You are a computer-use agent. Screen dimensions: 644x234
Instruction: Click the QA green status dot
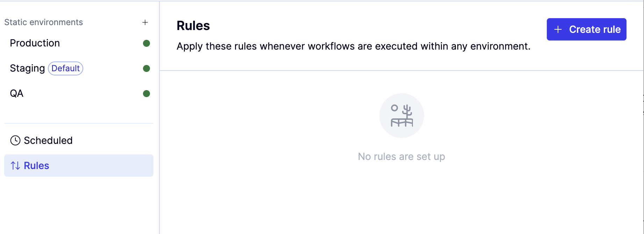(146, 94)
